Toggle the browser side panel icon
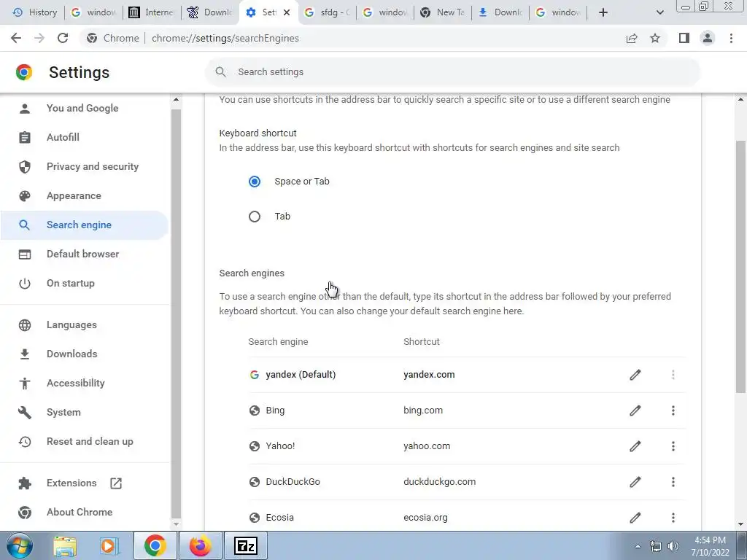 [x=684, y=38]
